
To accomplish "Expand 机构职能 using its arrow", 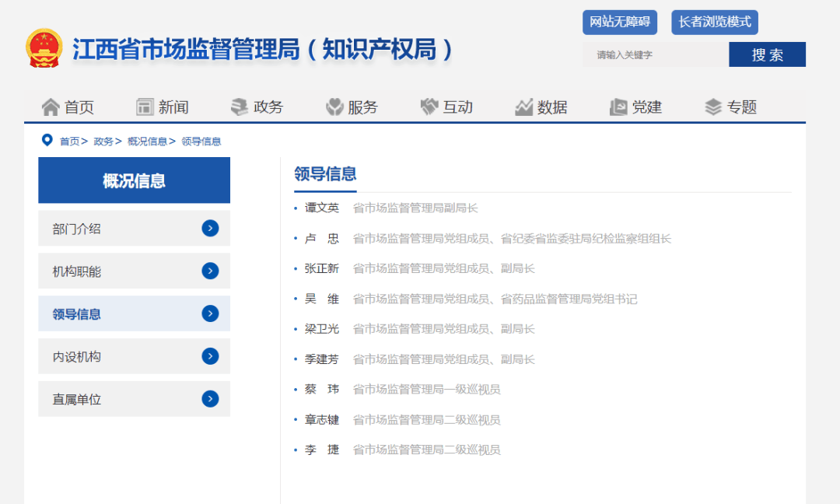I will point(210,271).
